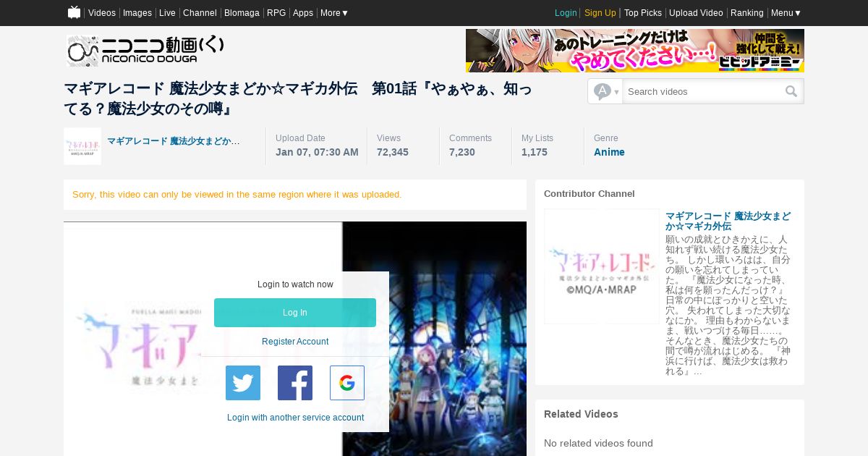Click the Niconico TV icon in top bar
868x456 pixels.
[74, 12]
